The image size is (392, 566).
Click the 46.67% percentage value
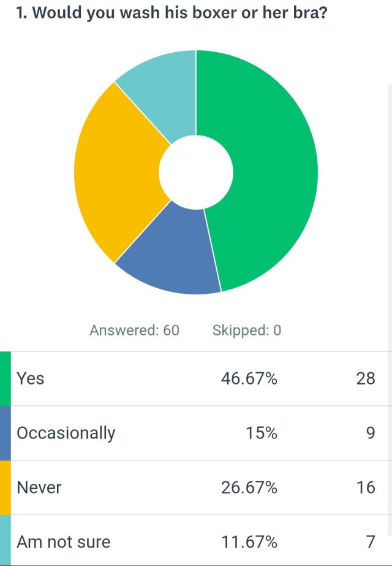tap(249, 378)
